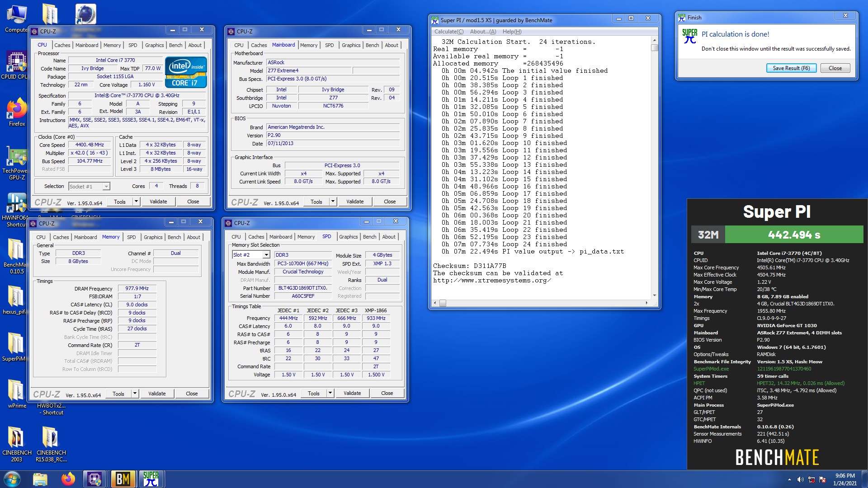This screenshot has height=488, width=868.
Task: Click XMP-1866 column header
Action: 376,310
